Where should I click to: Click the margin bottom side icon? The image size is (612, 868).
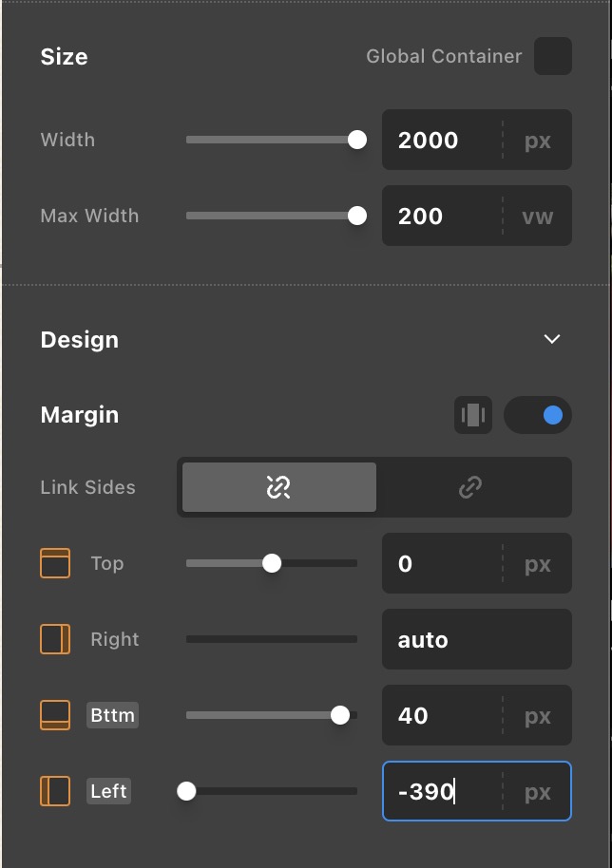pos(55,715)
